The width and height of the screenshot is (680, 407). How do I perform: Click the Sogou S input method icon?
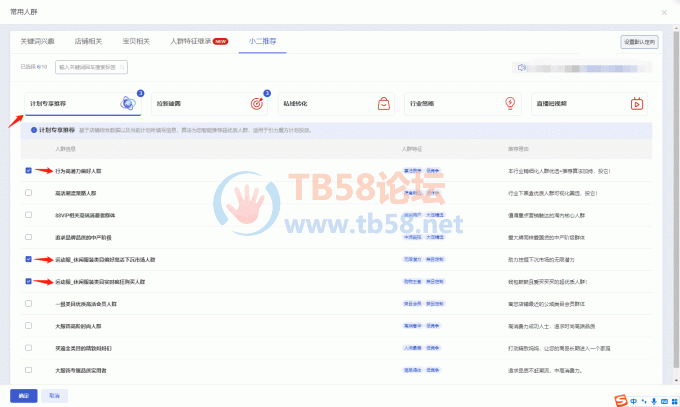(621, 400)
